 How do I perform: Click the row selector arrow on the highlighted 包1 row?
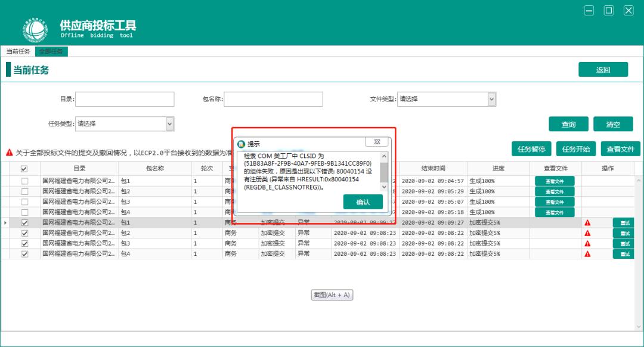tap(5, 222)
